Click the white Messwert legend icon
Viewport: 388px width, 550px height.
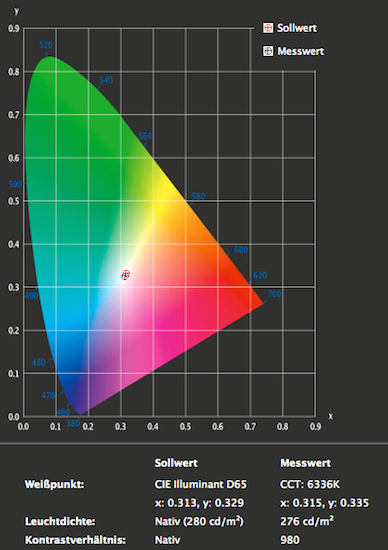tap(268, 51)
